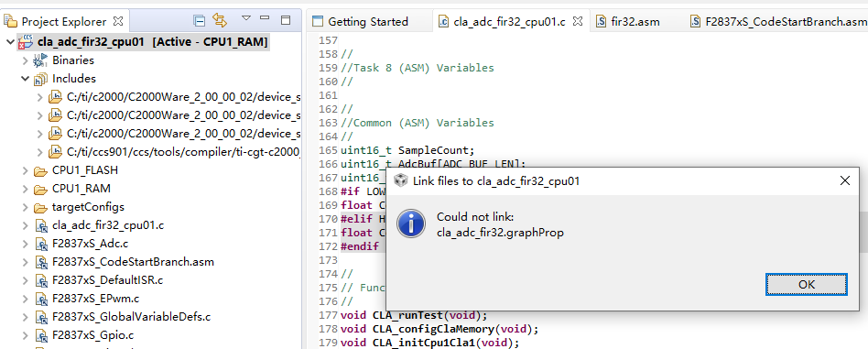868x349 pixels.
Task: Close the cla_adc_fir32_cpu01.c editor tab
Action: tap(578, 21)
